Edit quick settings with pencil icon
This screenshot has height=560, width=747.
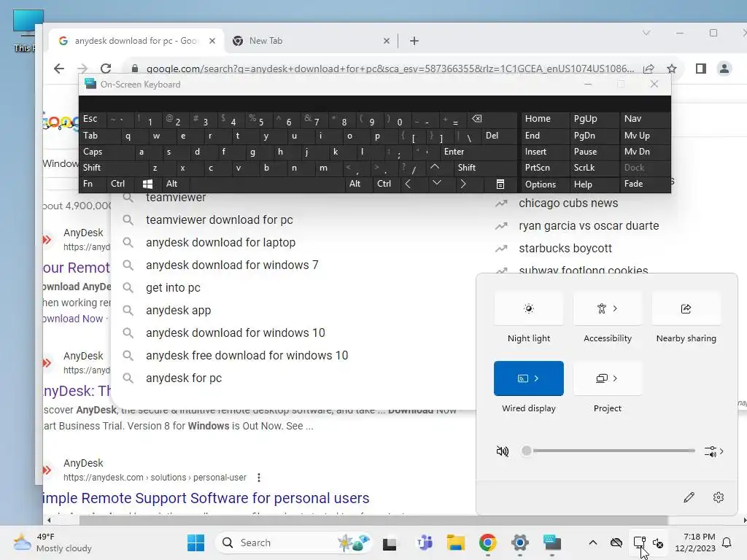[x=689, y=497]
